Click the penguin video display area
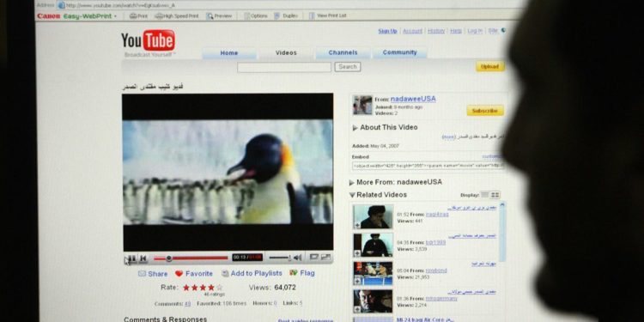Image resolution: width=644 pixels, height=322 pixels. pos(228,172)
